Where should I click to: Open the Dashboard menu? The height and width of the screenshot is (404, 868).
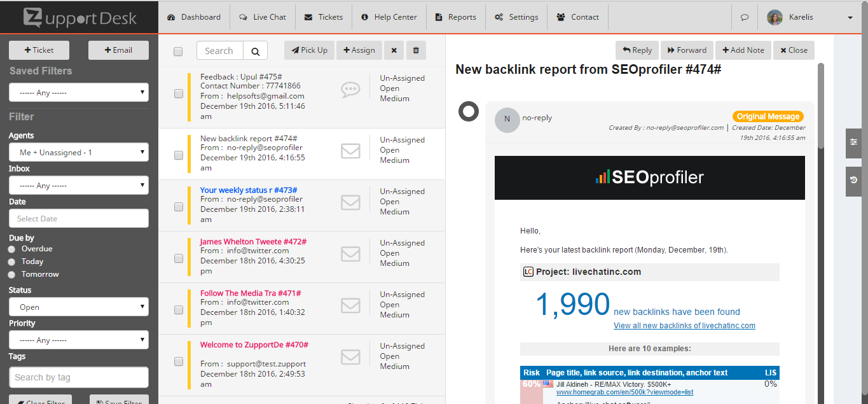[194, 17]
